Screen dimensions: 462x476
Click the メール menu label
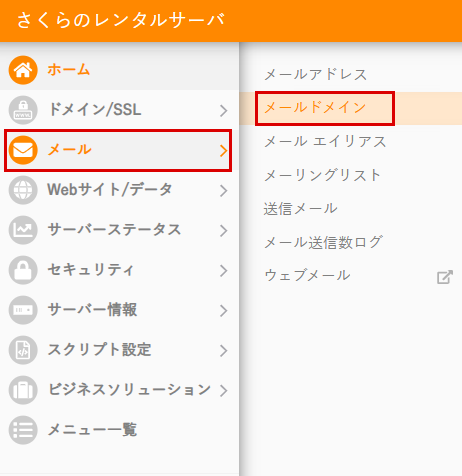[69, 150]
